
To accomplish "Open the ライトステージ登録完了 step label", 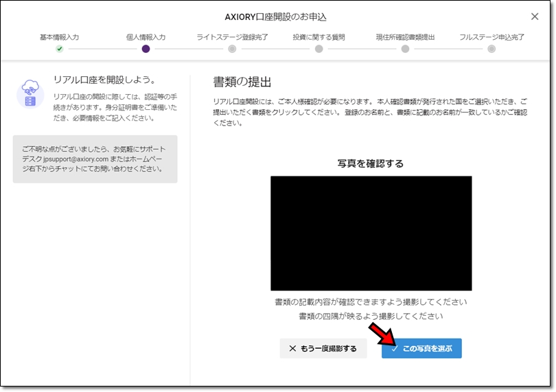I will point(232,37).
